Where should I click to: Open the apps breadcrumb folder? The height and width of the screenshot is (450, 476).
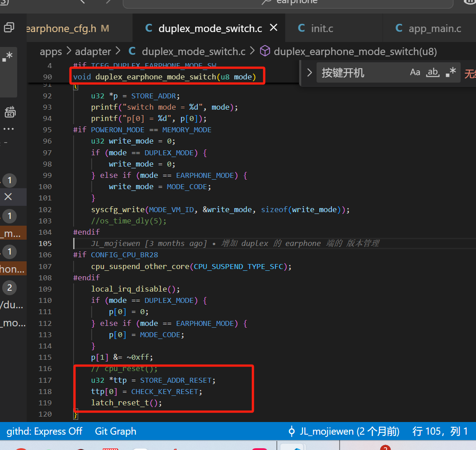51,51
